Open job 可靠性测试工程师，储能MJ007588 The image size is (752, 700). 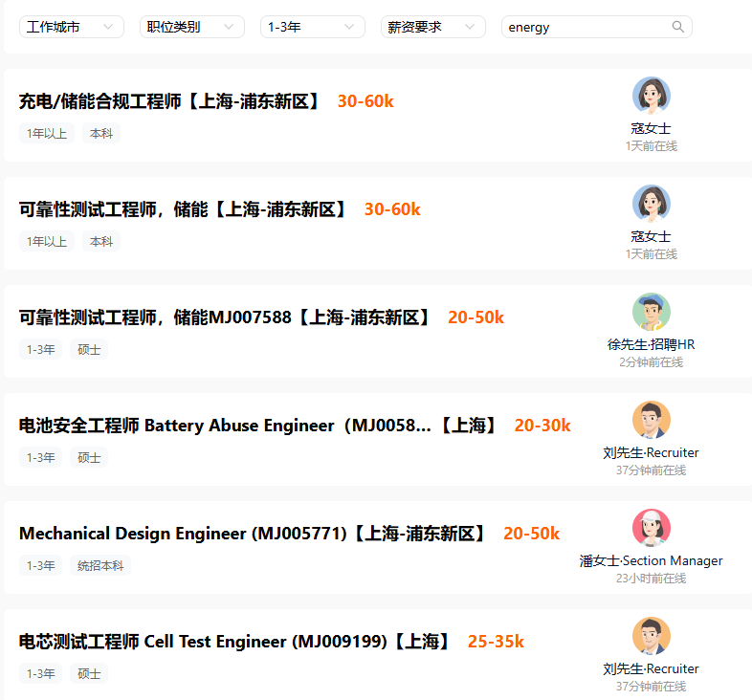(225, 317)
